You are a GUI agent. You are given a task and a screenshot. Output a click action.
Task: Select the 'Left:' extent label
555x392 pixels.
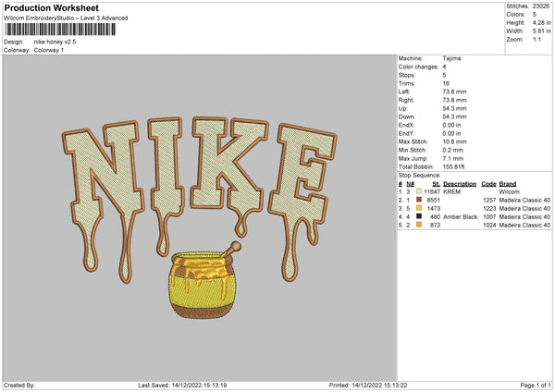tap(404, 92)
